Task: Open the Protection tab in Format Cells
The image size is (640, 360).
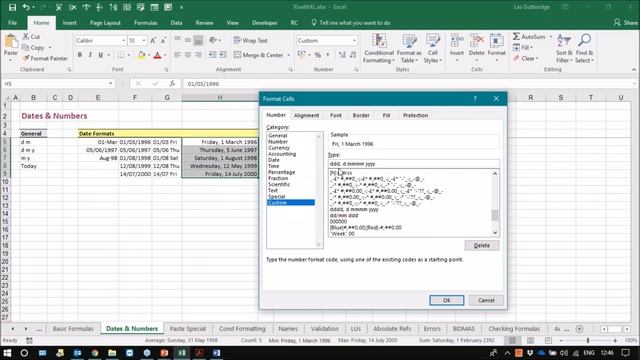Action: [x=416, y=116]
